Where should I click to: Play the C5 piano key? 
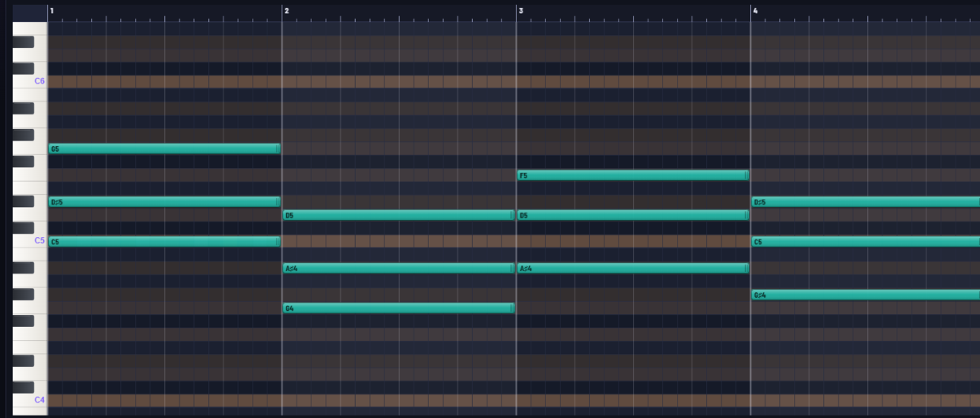30,240
